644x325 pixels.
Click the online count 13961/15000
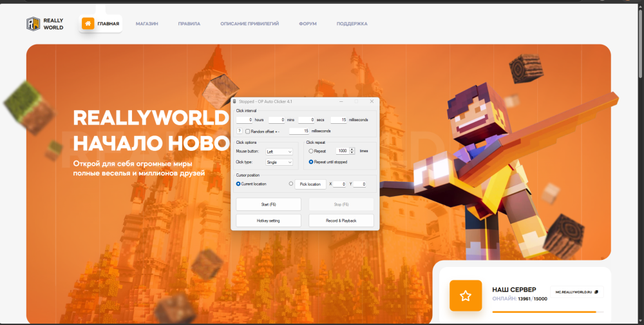tap(533, 299)
